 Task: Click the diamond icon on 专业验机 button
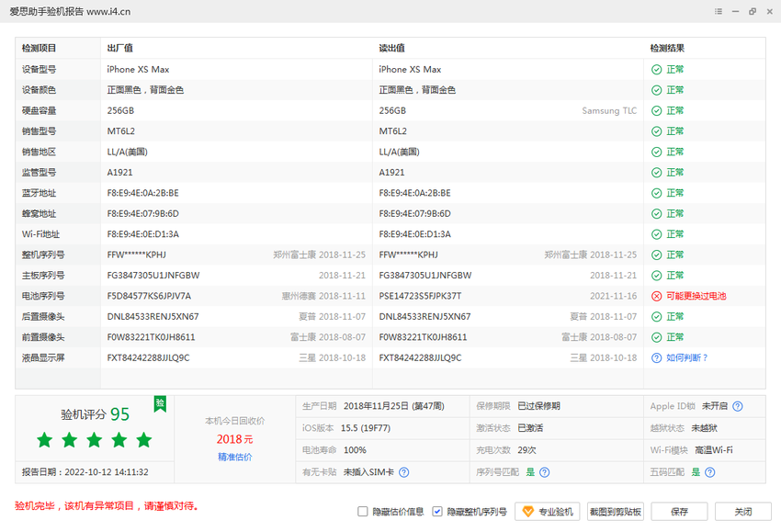528,512
